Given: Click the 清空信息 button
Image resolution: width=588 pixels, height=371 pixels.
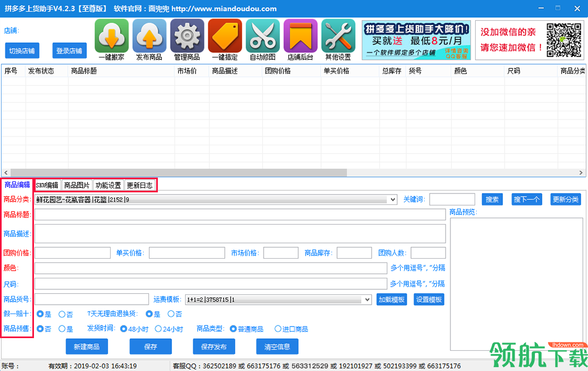Looking at the screenshot, I should click(x=277, y=347).
